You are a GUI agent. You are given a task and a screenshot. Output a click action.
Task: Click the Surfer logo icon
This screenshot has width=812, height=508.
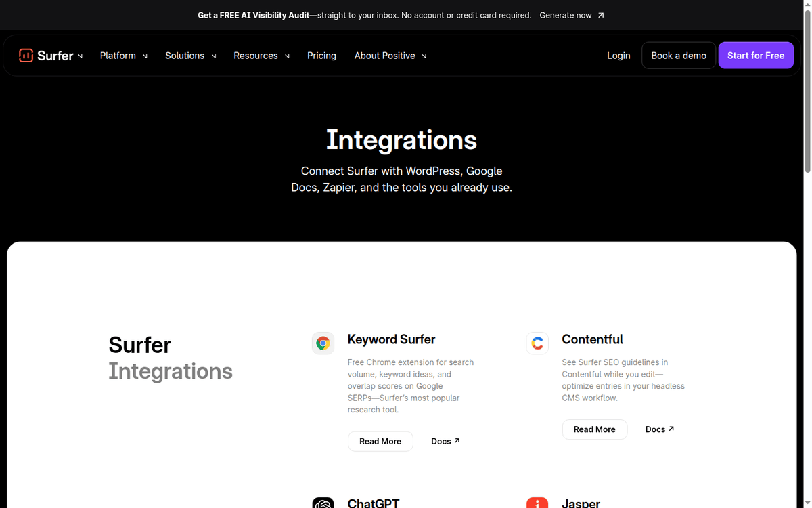tap(26, 56)
